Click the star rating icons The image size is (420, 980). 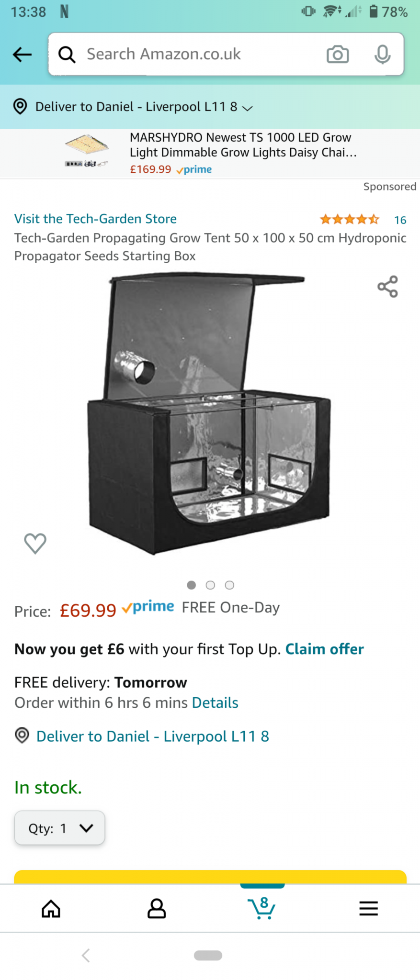(x=350, y=220)
